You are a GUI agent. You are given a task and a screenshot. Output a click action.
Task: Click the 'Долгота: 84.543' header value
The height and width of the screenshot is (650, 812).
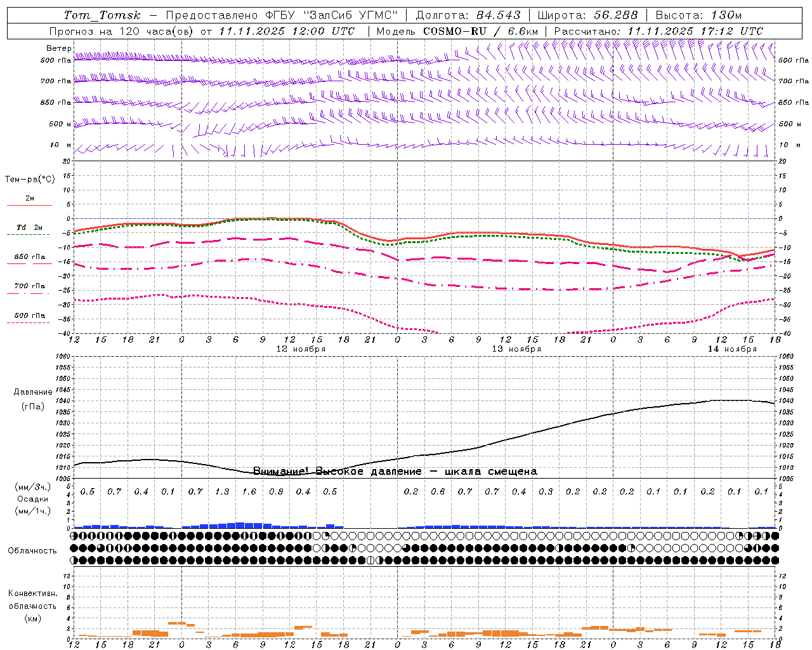pos(468,15)
